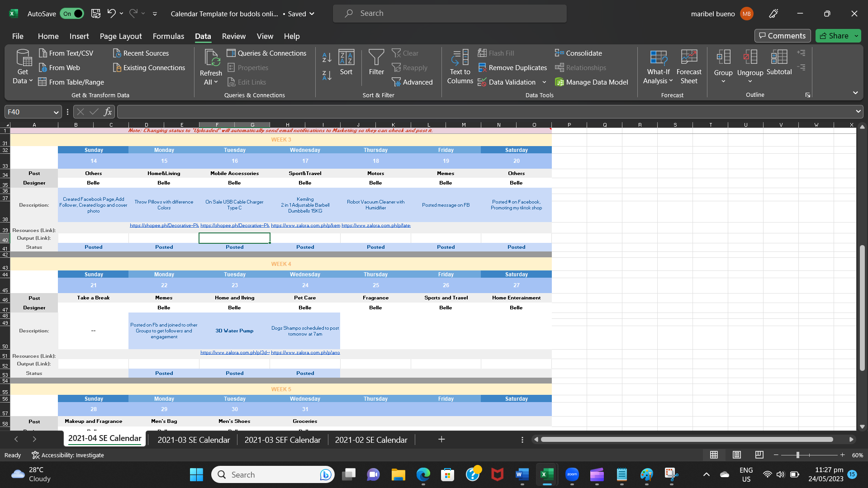Open Manage Data Model
The height and width of the screenshot is (488, 868).
point(591,82)
